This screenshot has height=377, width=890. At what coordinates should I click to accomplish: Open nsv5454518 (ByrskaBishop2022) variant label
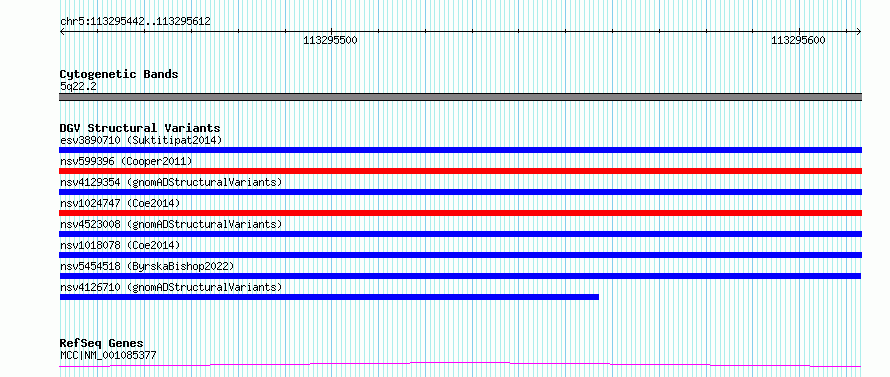pos(147,266)
